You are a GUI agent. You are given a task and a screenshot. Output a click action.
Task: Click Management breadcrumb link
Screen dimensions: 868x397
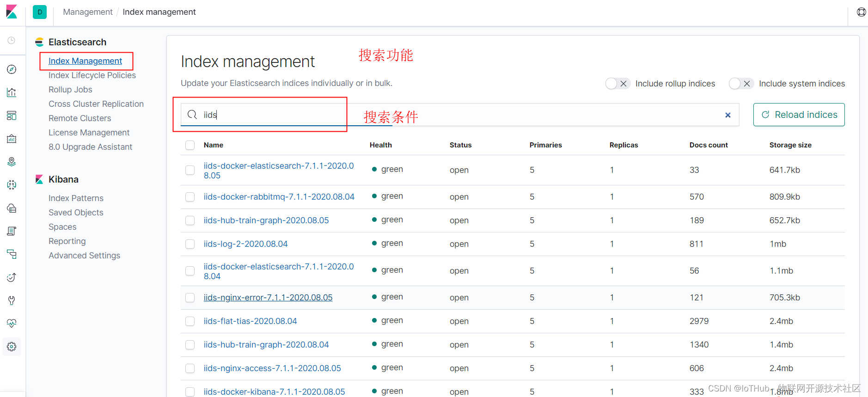(x=87, y=12)
